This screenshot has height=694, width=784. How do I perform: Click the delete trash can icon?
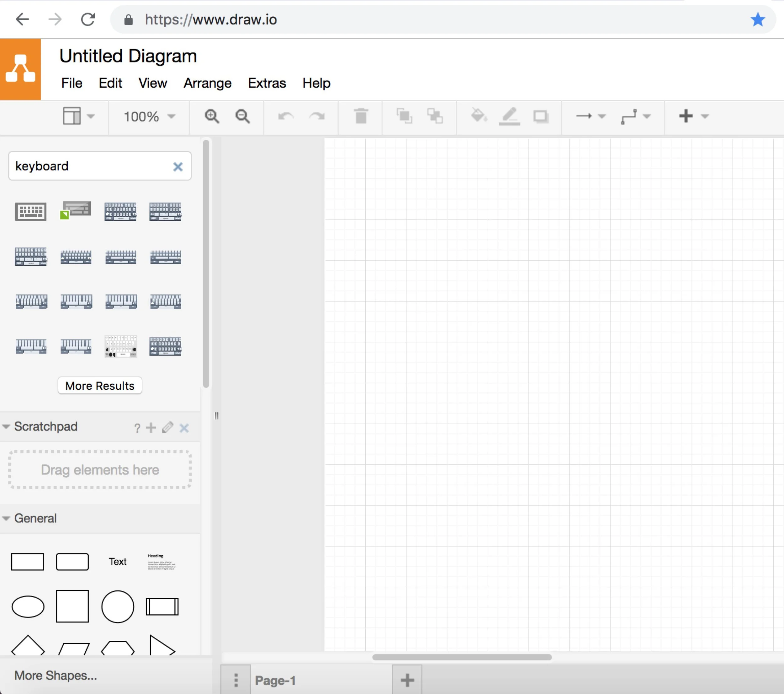click(x=361, y=116)
